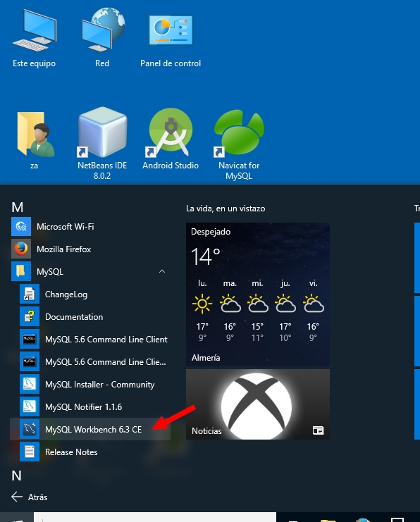Screen dimensions: 420x522
Task: Launch the Android Studio desktop shortcut
Action: tap(171, 138)
